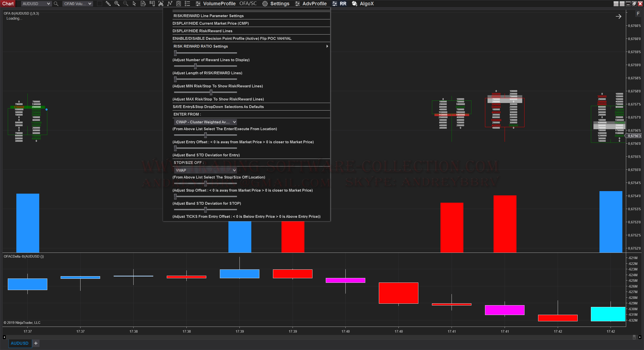This screenshot has height=350, width=644.
Task: Open the indicators bar-chart icon
Action: point(161,4)
